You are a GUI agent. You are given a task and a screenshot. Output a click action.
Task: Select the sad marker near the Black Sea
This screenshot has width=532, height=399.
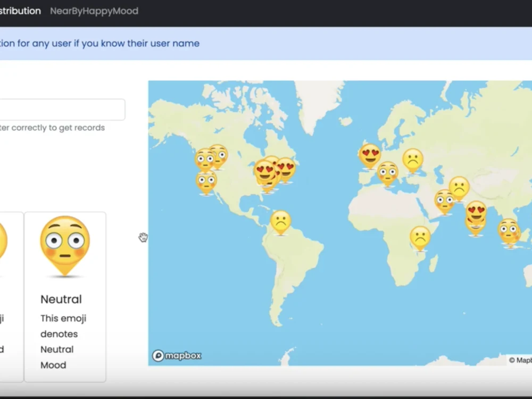pyautogui.click(x=413, y=161)
